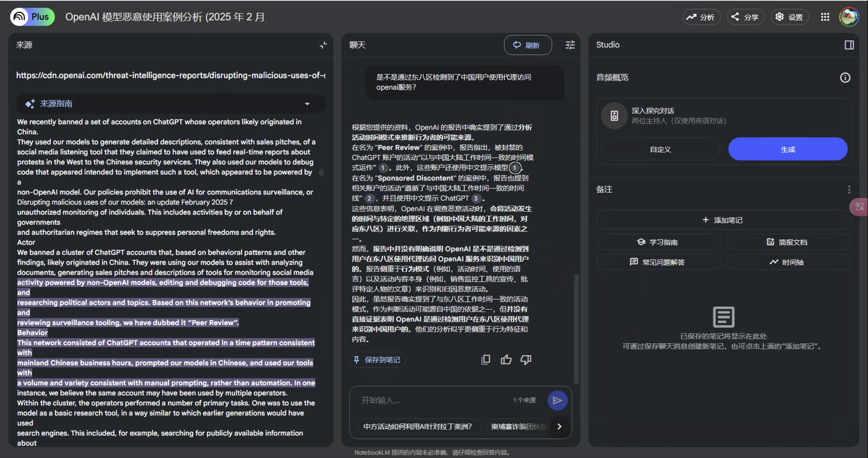Click the source panel scrollbar thumb
This screenshot has width=868, height=458.
(x=321, y=172)
